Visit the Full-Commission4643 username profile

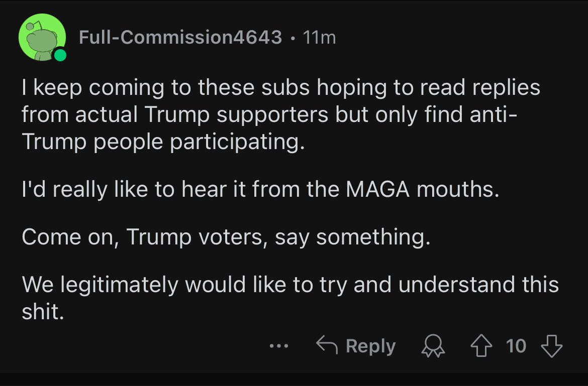(x=180, y=37)
